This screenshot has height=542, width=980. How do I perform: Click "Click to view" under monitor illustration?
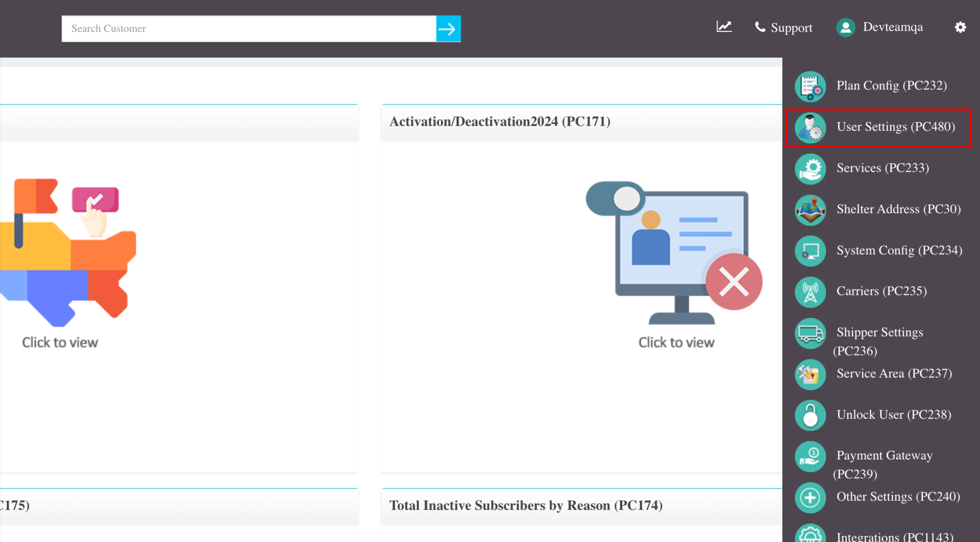click(676, 342)
